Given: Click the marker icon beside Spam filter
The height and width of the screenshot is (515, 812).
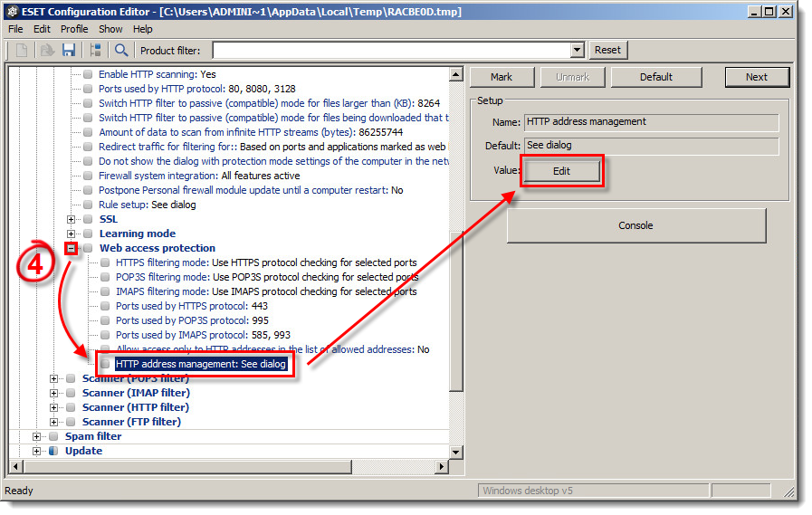Looking at the screenshot, I should 53,436.
